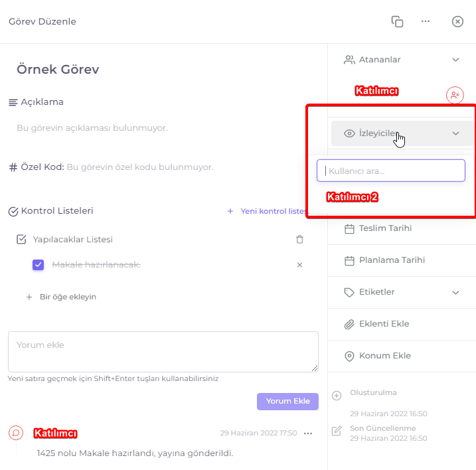Remove the Makale hazırlanacak item with the X
This screenshot has width=476, height=470.
(299, 265)
